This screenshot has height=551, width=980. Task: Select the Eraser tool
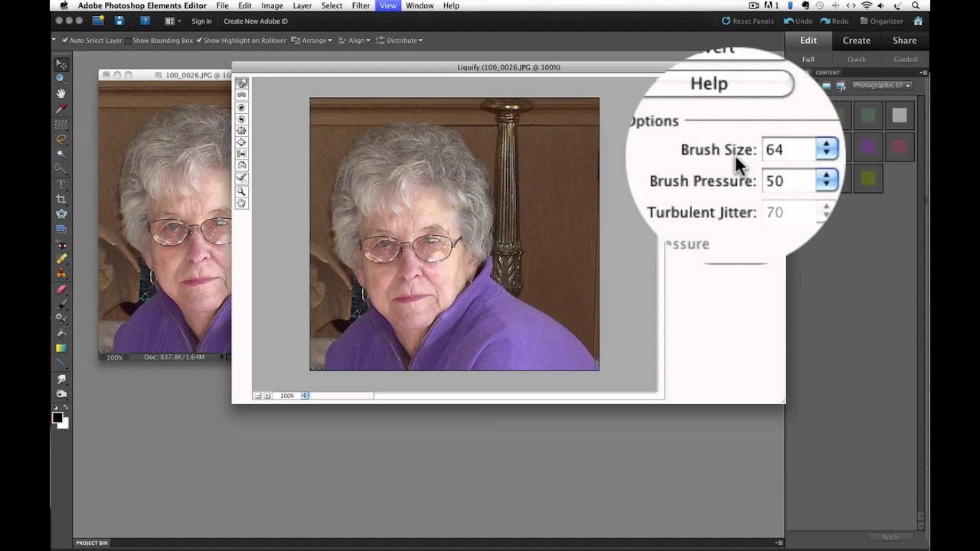pyautogui.click(x=61, y=289)
